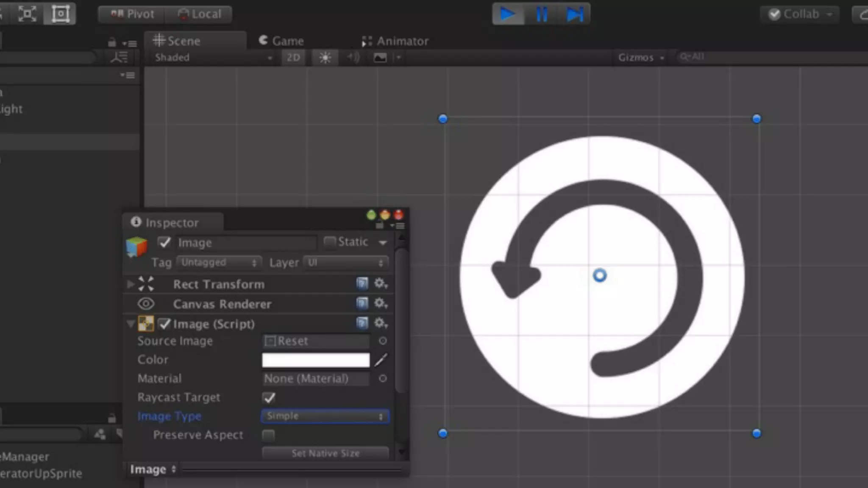Image resolution: width=868 pixels, height=488 pixels.
Task: Toggle 2D scene view mode
Action: pyautogui.click(x=293, y=58)
